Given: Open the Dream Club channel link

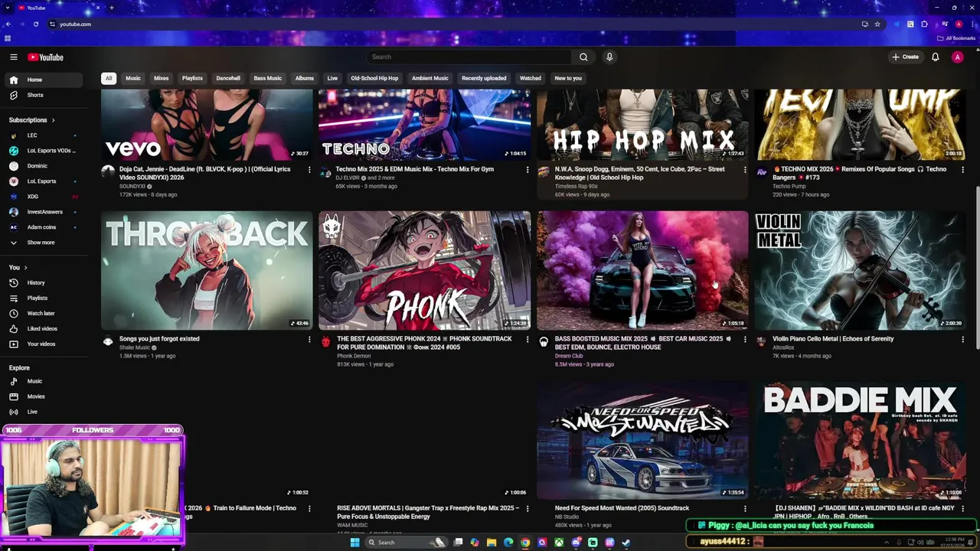Looking at the screenshot, I should [569, 356].
